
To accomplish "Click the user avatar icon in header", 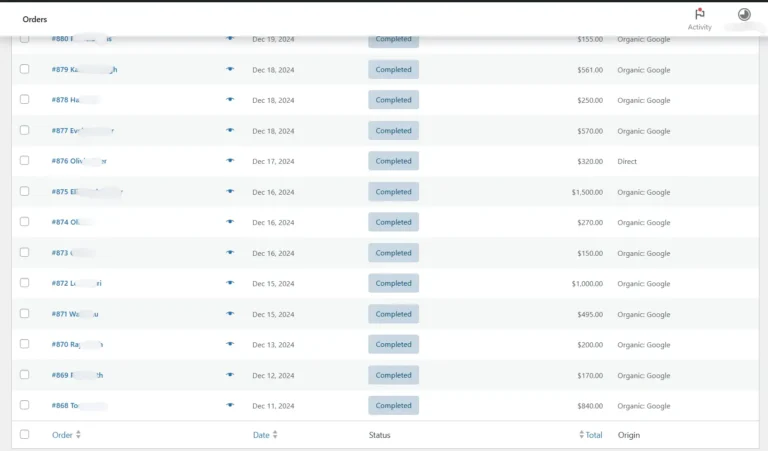I will click(x=744, y=15).
